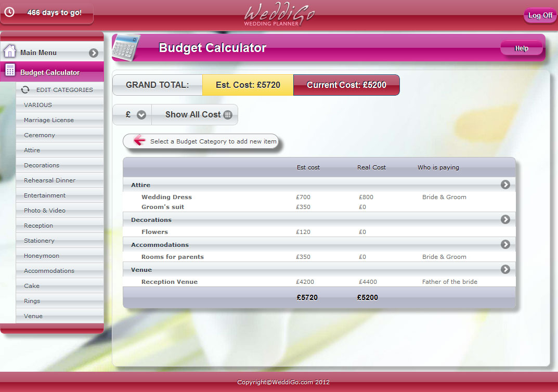Click the £120 estimate for Flowers
This screenshot has height=392, width=558.
[303, 231]
